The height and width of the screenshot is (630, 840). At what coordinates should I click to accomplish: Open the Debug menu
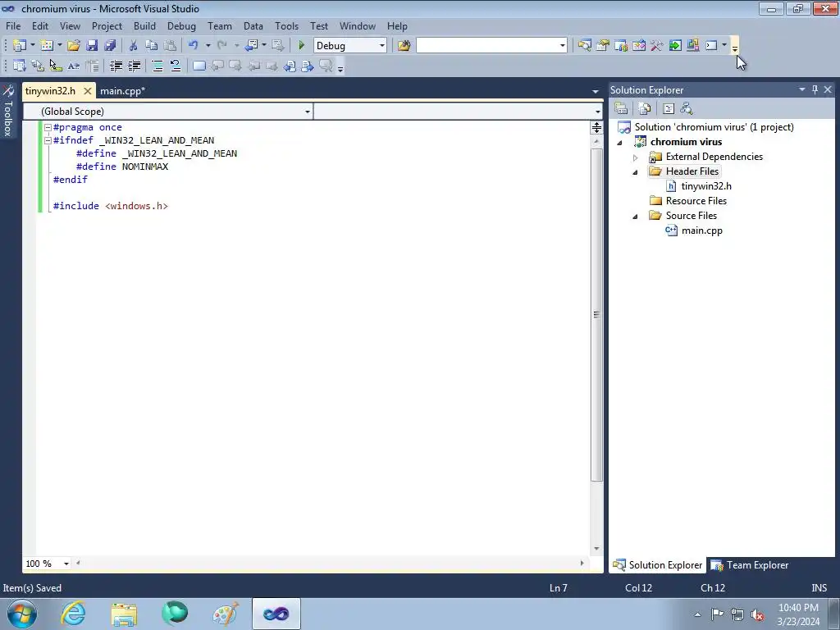tap(181, 25)
